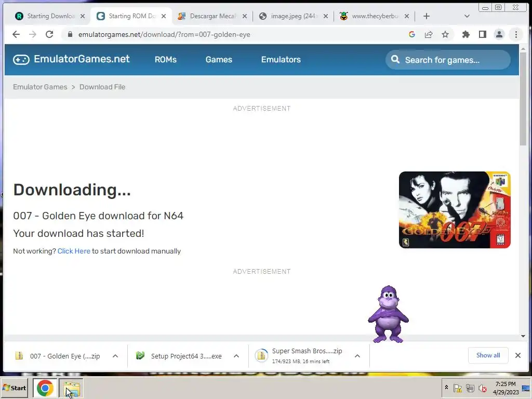
Task: Click Here to start download manually
Action: click(x=74, y=251)
